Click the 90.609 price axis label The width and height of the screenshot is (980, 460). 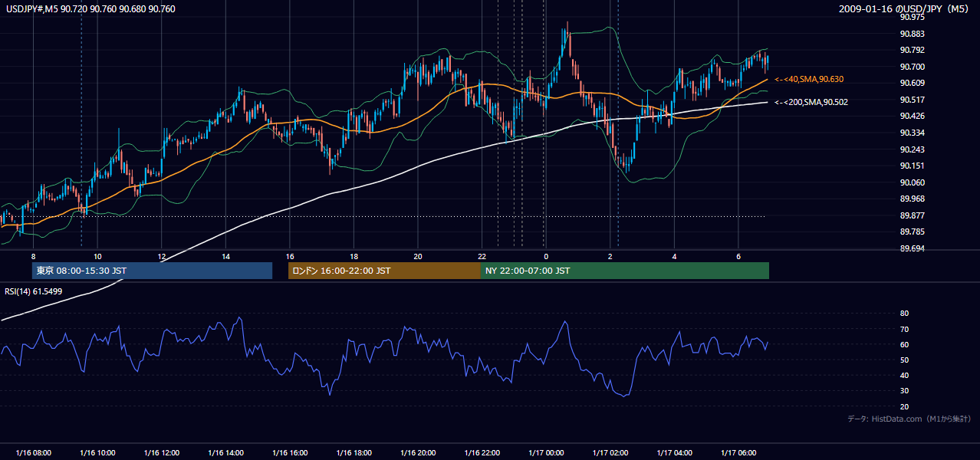click(913, 83)
